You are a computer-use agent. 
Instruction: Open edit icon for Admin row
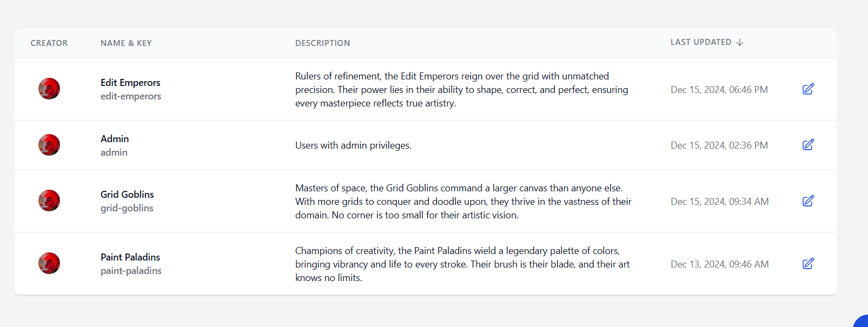click(808, 145)
